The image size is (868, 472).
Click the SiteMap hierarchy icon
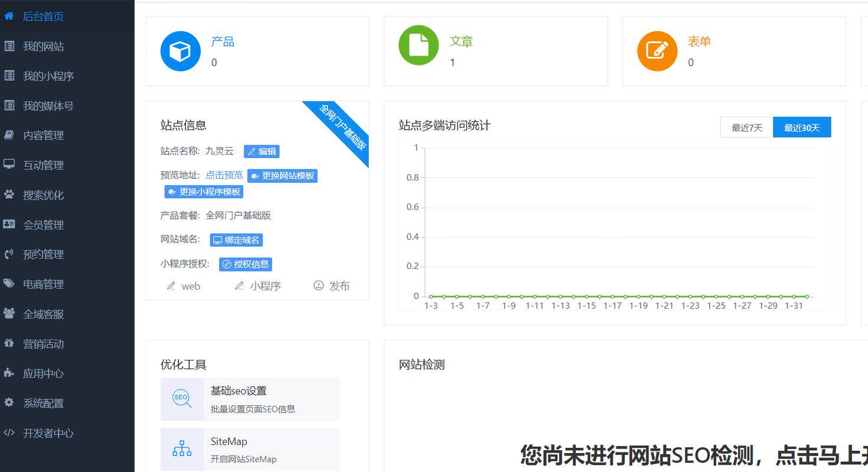coord(182,449)
